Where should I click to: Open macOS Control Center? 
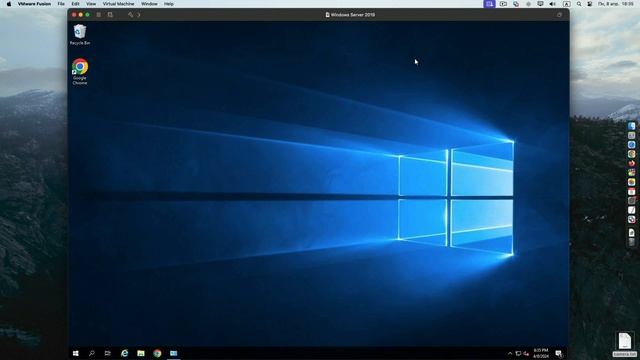[x=590, y=4]
